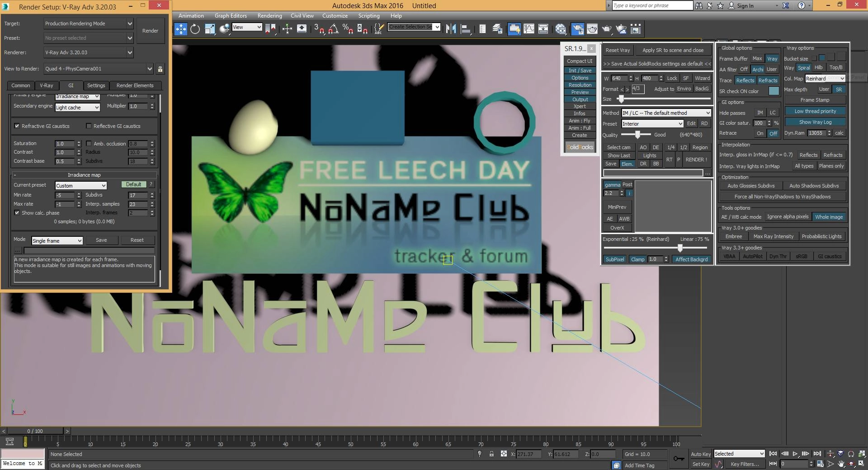The image size is (868, 470).
Task: Go to end frame playback button
Action: pyautogui.click(x=817, y=454)
